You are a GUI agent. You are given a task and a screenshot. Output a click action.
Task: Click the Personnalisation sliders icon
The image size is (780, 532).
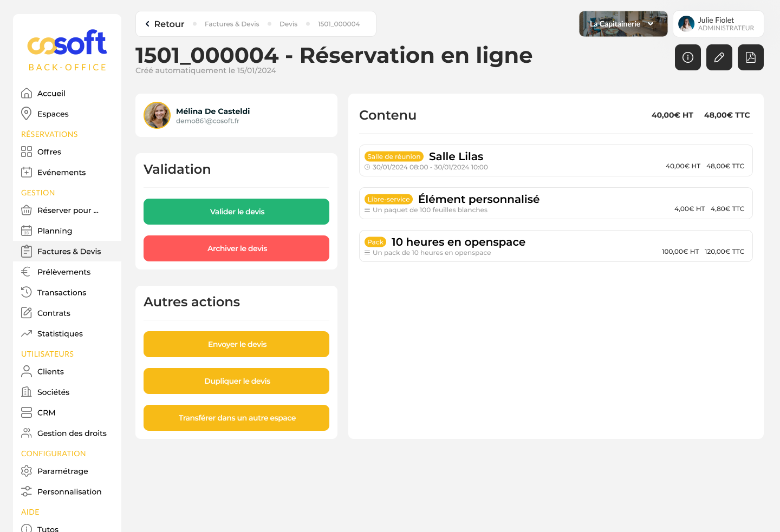(27, 491)
